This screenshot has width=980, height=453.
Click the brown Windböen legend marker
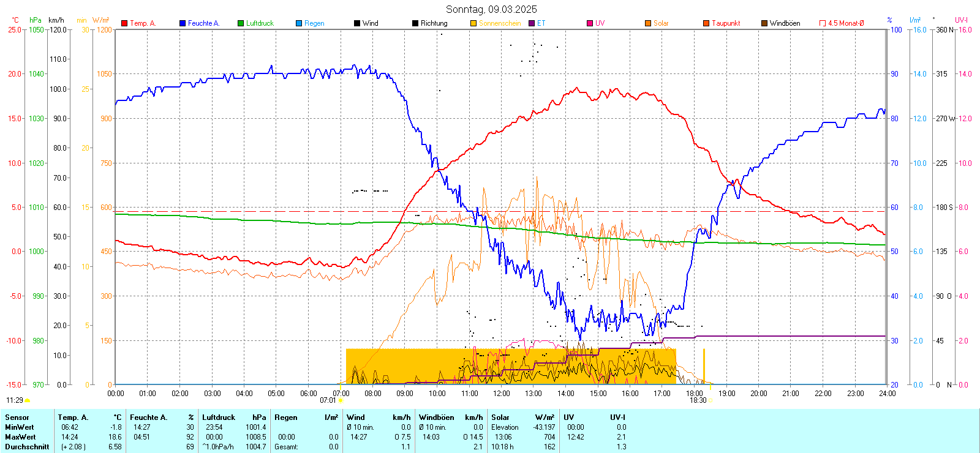pos(764,23)
